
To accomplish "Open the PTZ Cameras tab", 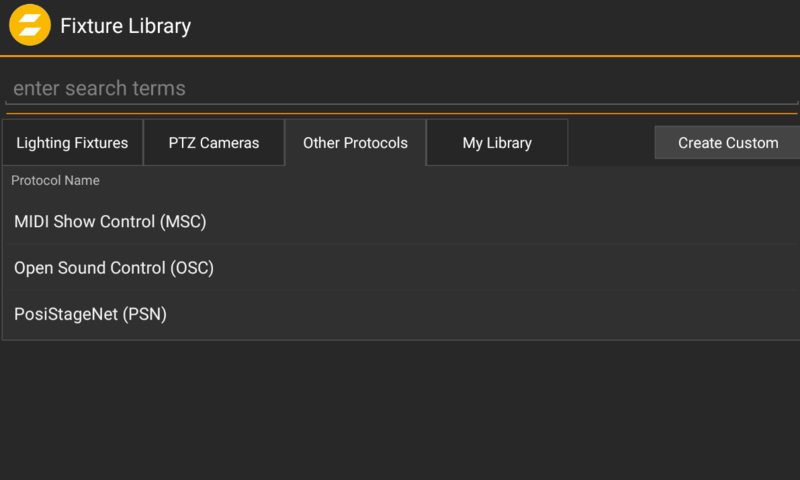I will [x=214, y=143].
